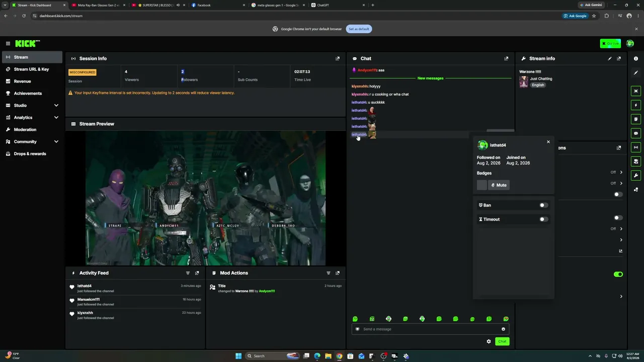Click the note icon in right sidebar
Image resolution: width=644 pixels, height=362 pixels.
click(x=636, y=119)
